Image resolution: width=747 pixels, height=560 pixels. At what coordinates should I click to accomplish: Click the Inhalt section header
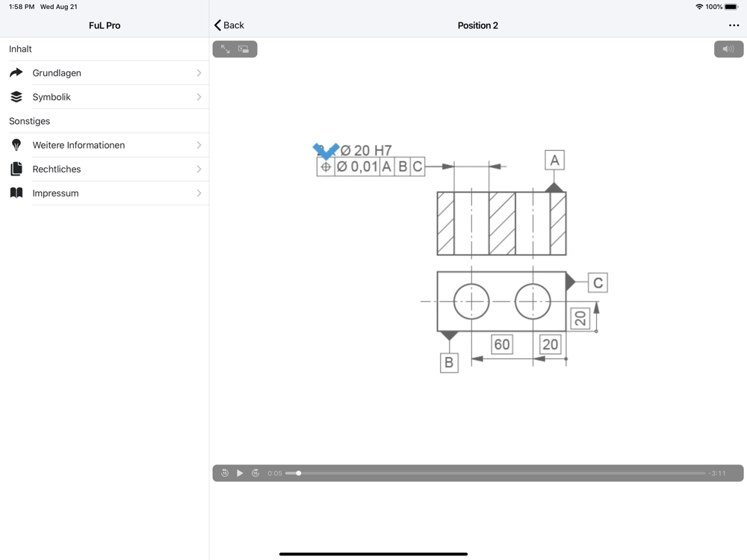(20, 49)
